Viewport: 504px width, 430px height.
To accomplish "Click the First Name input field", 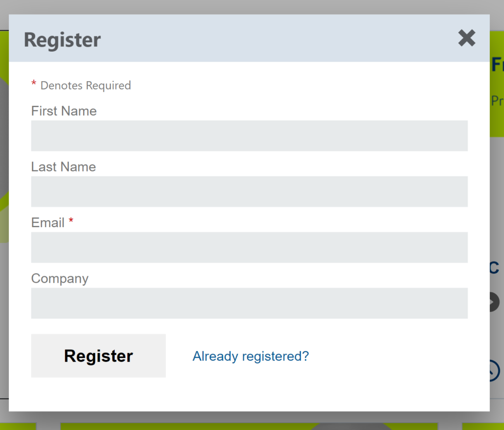I will 249,135.
